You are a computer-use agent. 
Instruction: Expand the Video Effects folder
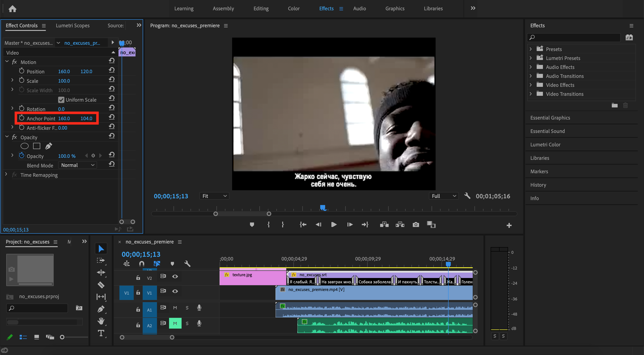click(530, 85)
